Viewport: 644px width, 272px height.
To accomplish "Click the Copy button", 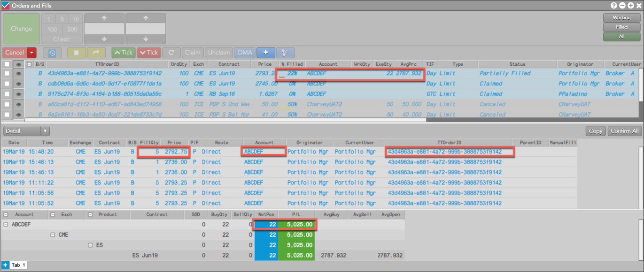I will click(x=596, y=131).
